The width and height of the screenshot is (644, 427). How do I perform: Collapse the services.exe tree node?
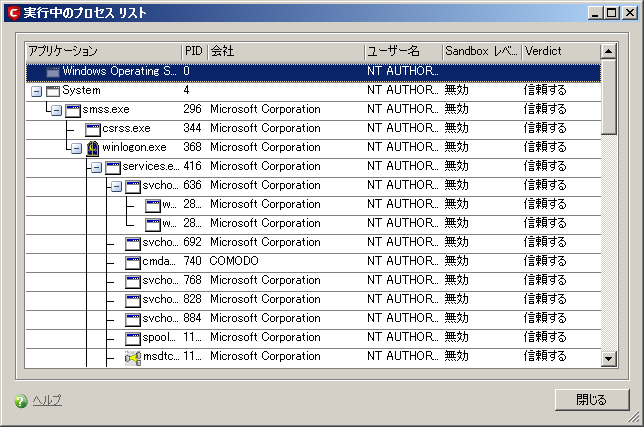point(96,166)
